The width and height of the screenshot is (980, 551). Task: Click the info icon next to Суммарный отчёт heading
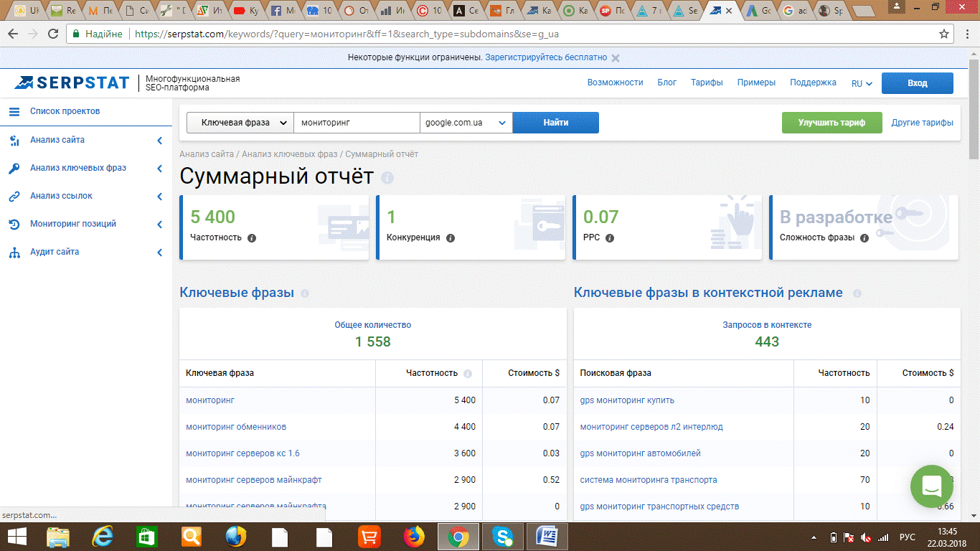(387, 178)
